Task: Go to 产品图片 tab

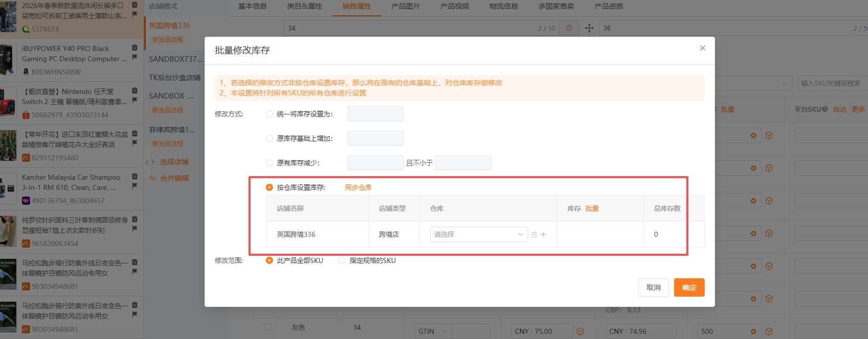Action: pos(406,6)
